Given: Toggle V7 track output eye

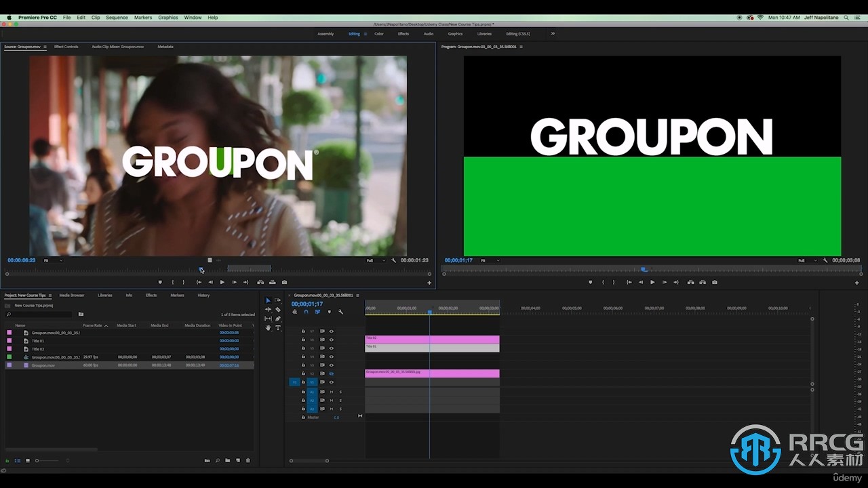Looking at the screenshot, I should (332, 331).
